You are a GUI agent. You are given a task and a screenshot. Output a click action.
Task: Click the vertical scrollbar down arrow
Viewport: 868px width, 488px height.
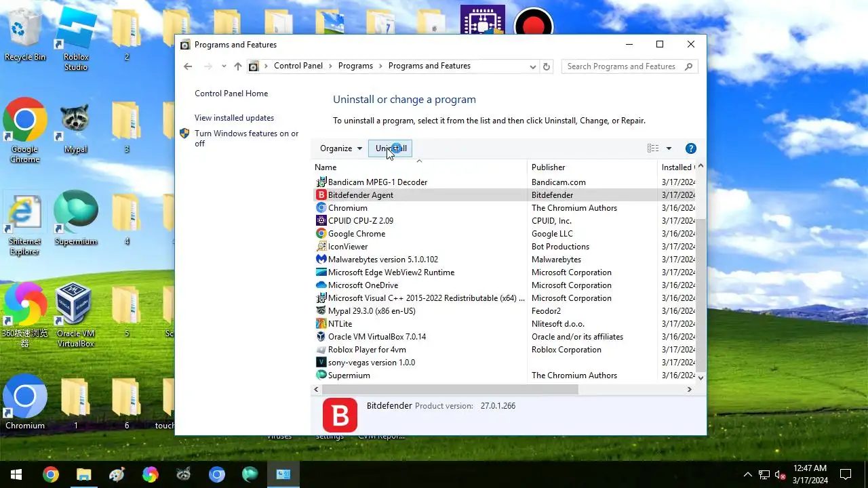point(701,378)
